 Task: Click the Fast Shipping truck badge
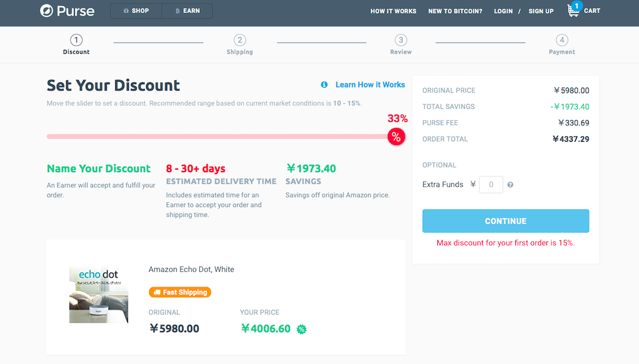click(180, 292)
